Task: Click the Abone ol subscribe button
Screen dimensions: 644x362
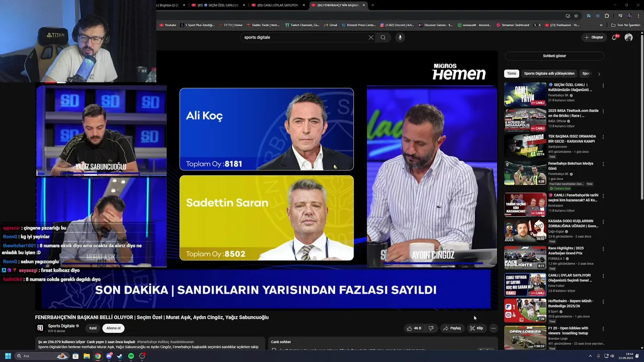Action: coord(114,328)
